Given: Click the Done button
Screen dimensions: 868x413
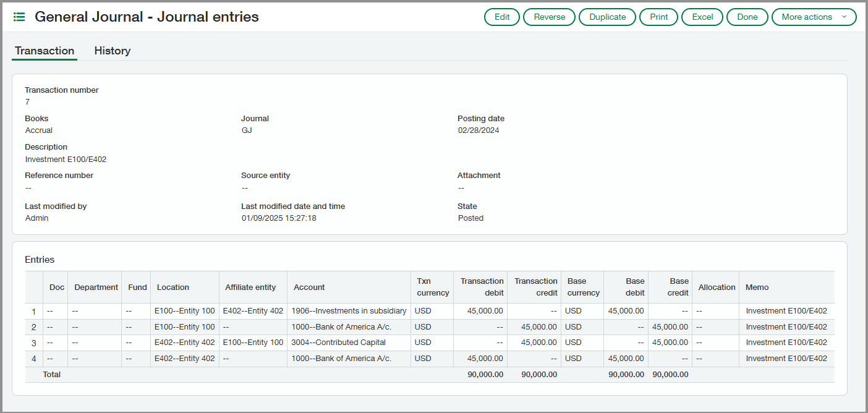Looking at the screenshot, I should click(x=747, y=17).
